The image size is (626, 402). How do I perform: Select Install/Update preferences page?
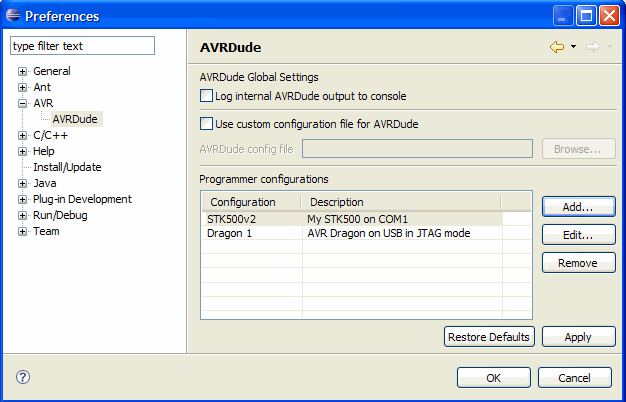(x=67, y=167)
